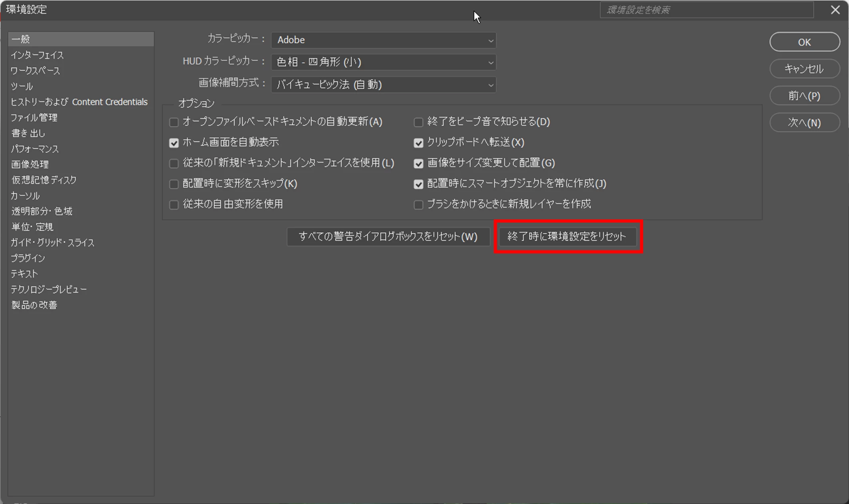849x504 pixels.
Task: Enable 配置時に変形をスキップ checkbox
Action: [174, 184]
